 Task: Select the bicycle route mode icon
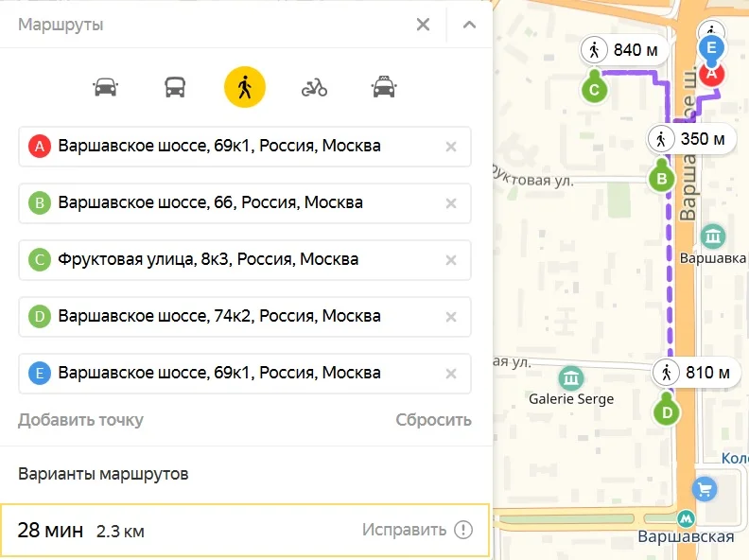[314, 88]
